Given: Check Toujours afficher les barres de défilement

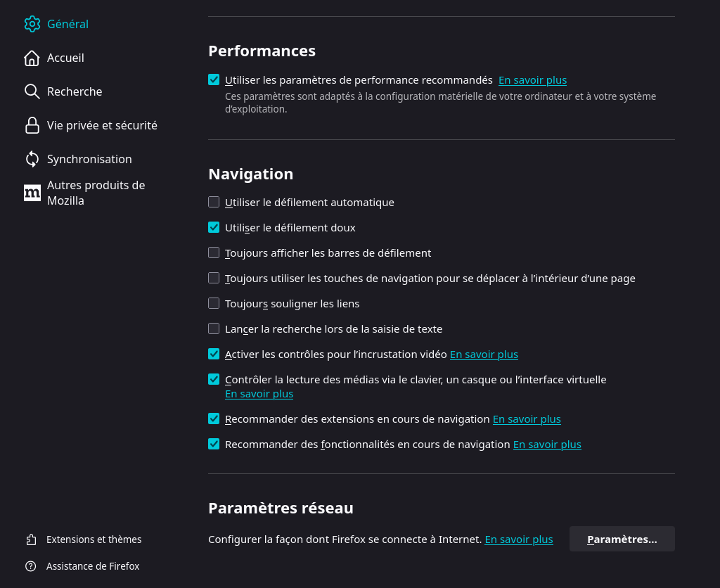Looking at the screenshot, I should coord(214,253).
